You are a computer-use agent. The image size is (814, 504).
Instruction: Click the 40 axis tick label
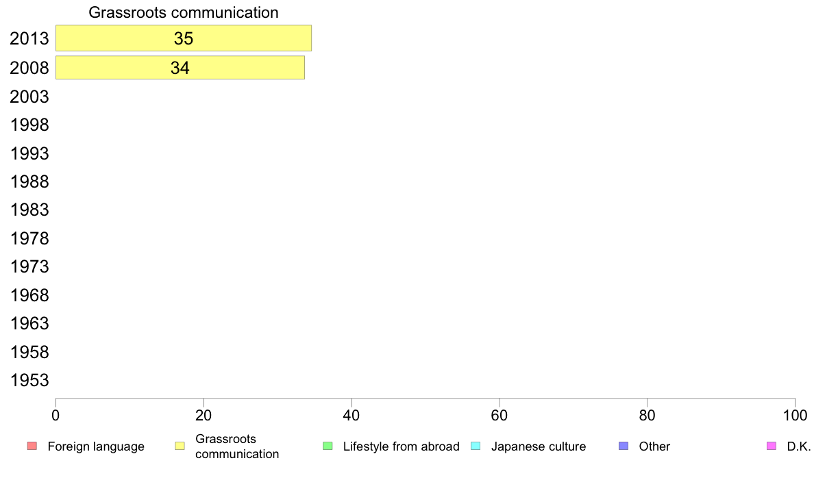click(x=351, y=415)
